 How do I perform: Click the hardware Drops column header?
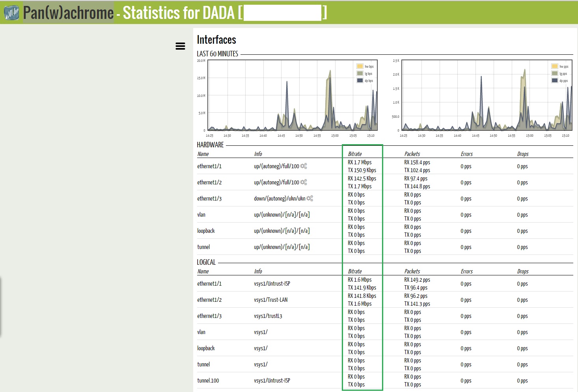point(523,154)
